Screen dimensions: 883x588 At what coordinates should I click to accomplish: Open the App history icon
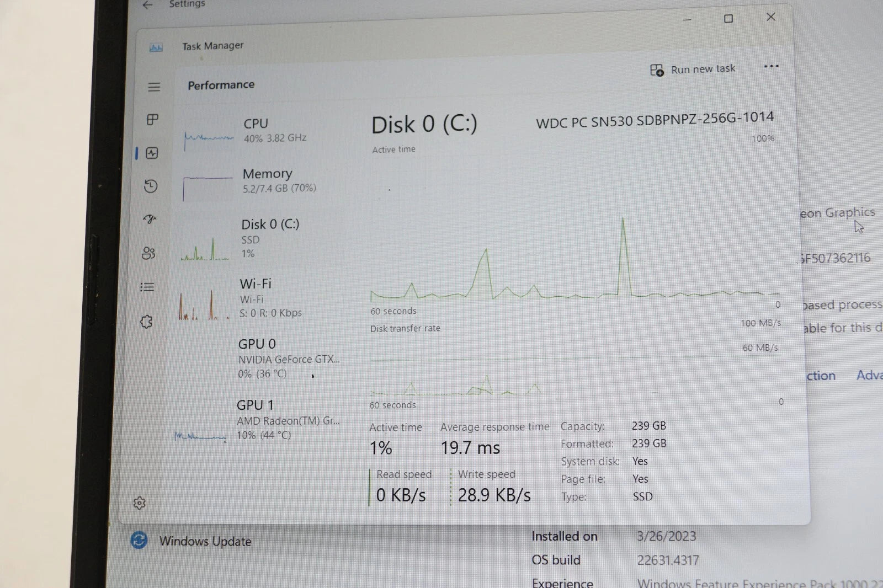coord(151,186)
